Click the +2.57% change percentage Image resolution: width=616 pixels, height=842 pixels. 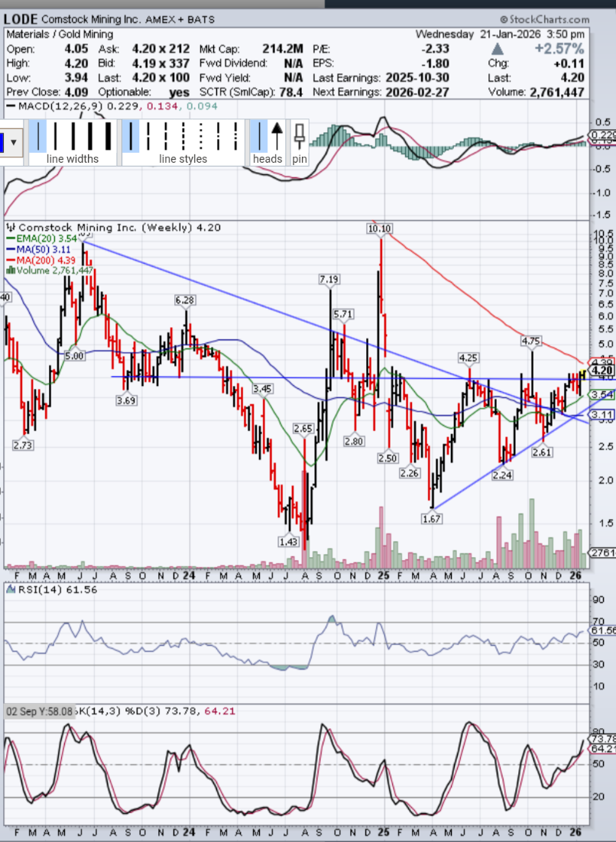[x=559, y=48]
